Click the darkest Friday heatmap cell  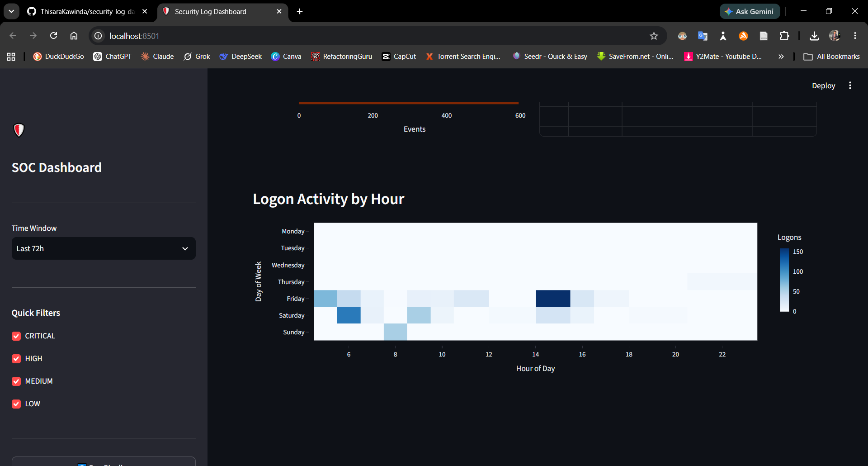tap(553, 299)
